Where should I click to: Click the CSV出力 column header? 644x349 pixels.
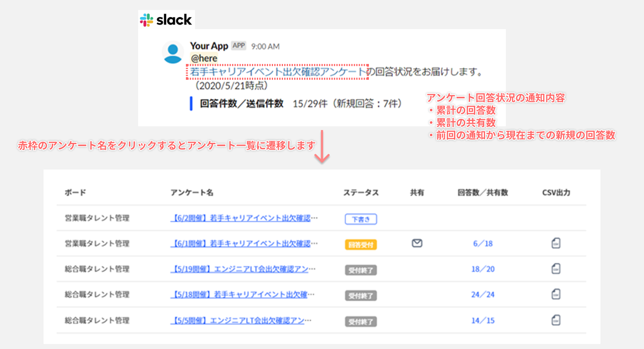(556, 192)
